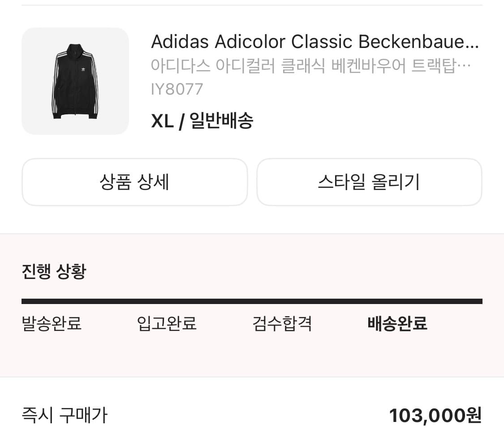Viewport: 504px width, 439px height.
Task: Select the 입고완료 progress step
Action: [167, 323]
